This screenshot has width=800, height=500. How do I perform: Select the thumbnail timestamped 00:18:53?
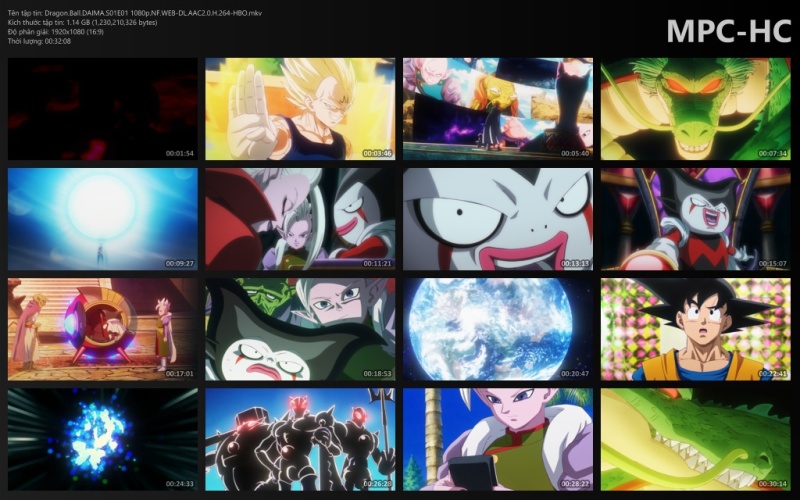(300, 329)
